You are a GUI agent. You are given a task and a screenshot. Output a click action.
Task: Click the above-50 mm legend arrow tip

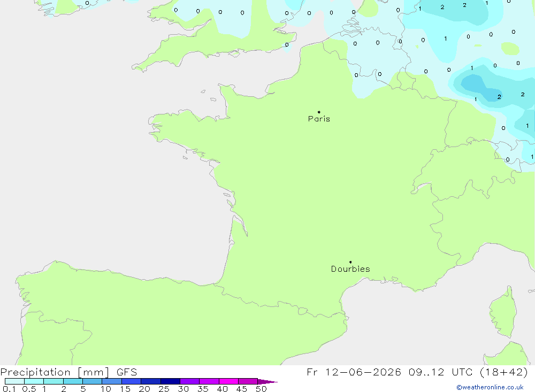268,381
